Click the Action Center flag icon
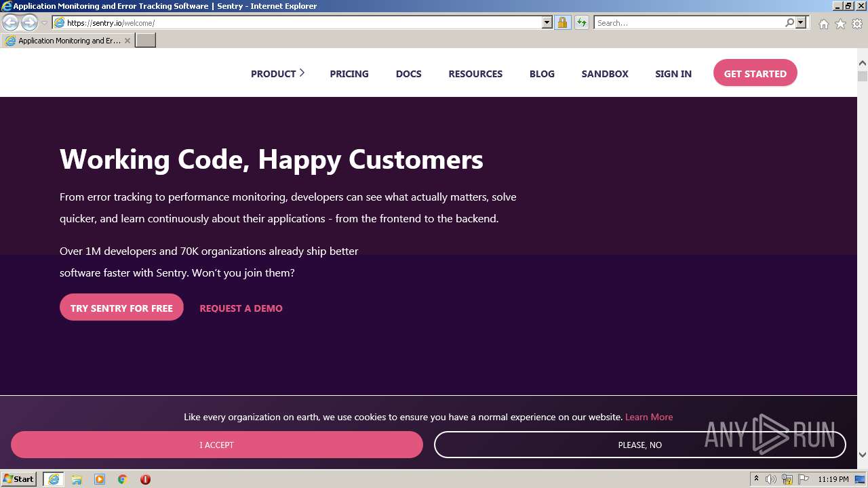The width and height of the screenshot is (868, 488). [x=804, y=479]
